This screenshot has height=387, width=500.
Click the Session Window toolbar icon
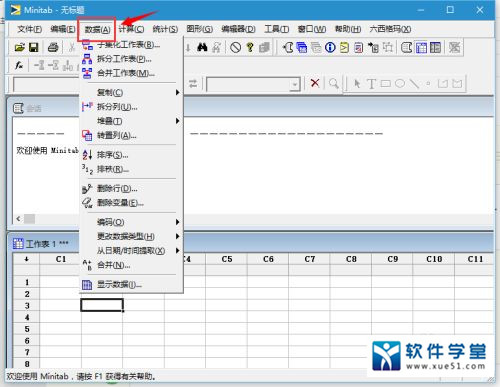[407, 48]
